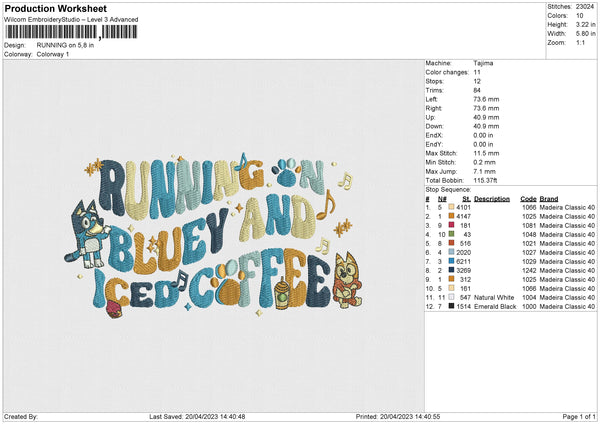Viewport: 600px width, 424px height.
Task: Select the blue swatch beside 6211 stitches
Action: (x=451, y=261)
